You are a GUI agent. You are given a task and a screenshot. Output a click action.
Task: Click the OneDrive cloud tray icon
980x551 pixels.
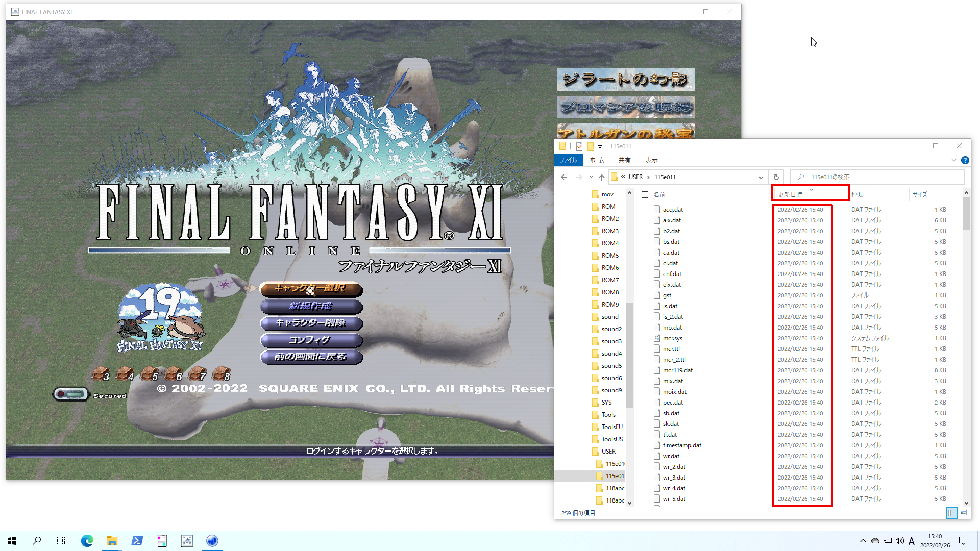click(x=875, y=541)
